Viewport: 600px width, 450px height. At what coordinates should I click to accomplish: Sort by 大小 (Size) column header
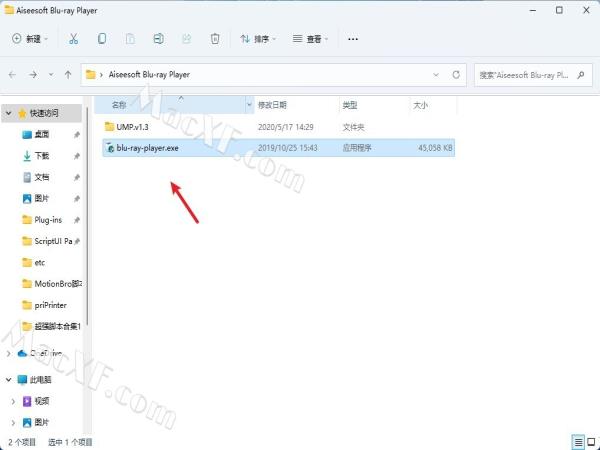pyautogui.click(x=420, y=105)
